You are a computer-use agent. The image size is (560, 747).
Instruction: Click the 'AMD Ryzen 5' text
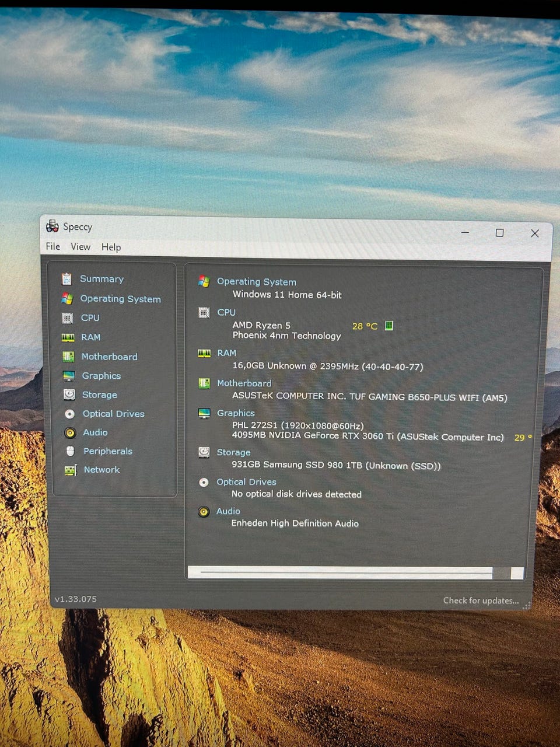(261, 325)
